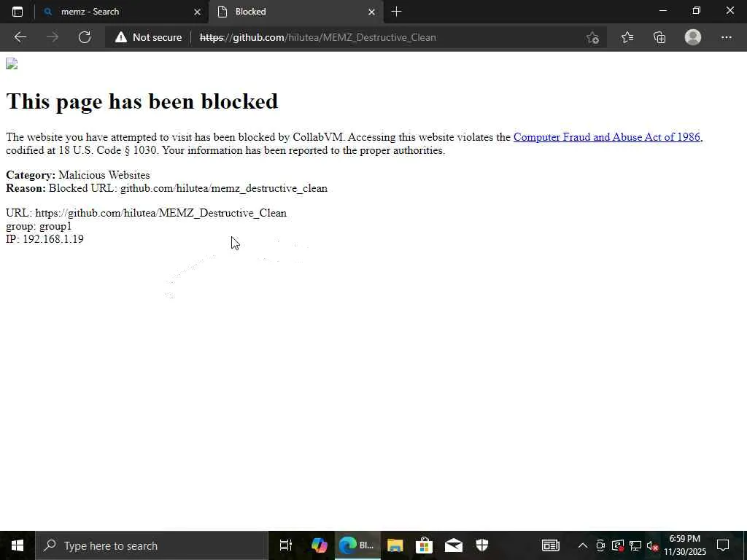Open File Explorer from the taskbar
747x560 pixels.
click(395, 545)
